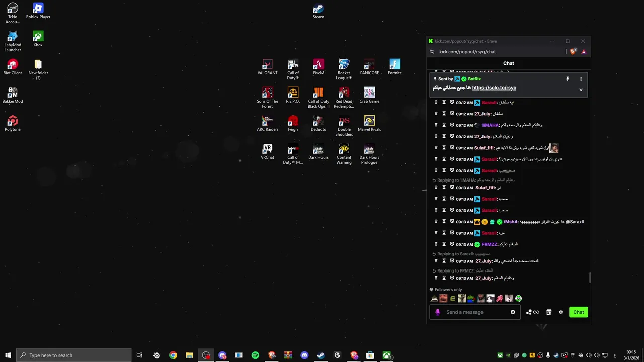This screenshot has width=644, height=362.
Task: Click username FRMZZ in chat
Action: [490, 244]
